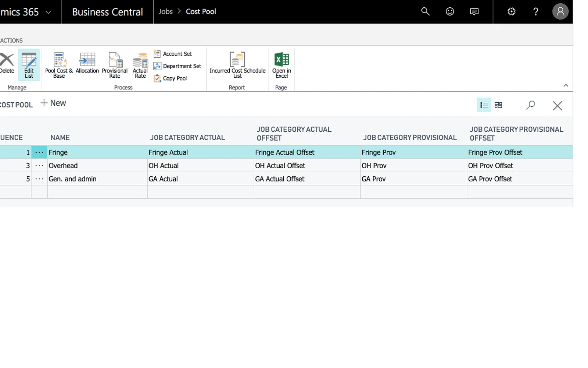Sort by JOB CATEGORY PROVISIONAL header
Screen dimensions: 588x368
tap(410, 138)
